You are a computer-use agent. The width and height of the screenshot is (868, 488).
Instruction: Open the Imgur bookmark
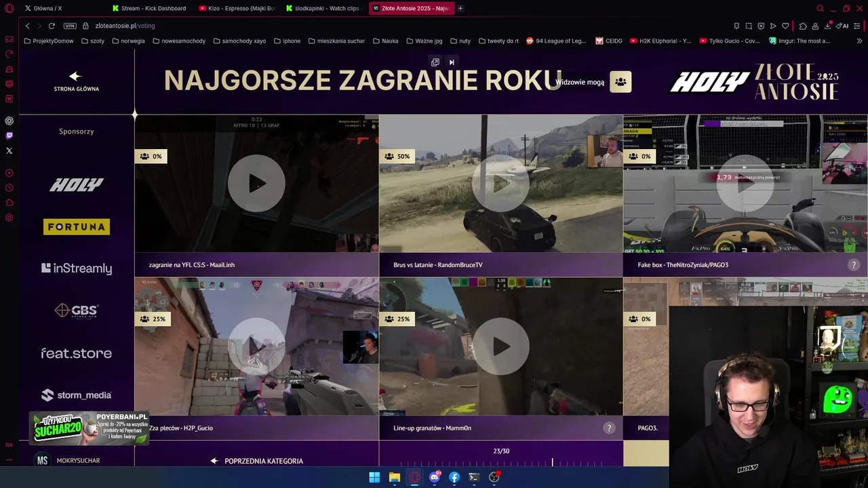click(800, 41)
